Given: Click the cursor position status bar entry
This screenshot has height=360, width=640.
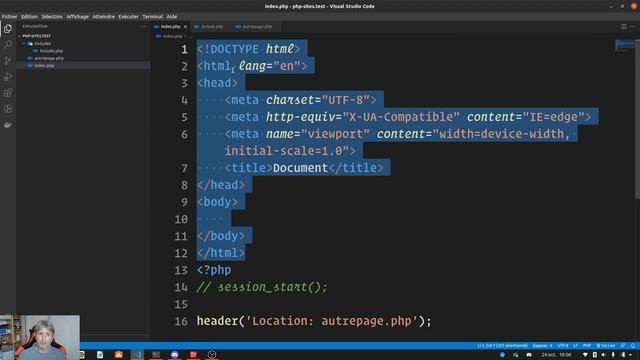Looking at the screenshot, I should click(502, 346).
